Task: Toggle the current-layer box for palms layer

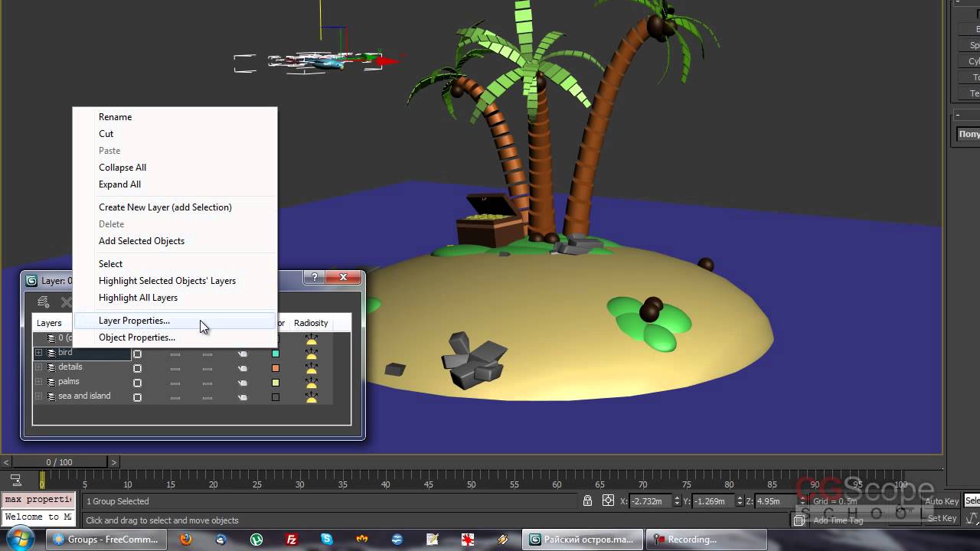Action: pyautogui.click(x=138, y=383)
